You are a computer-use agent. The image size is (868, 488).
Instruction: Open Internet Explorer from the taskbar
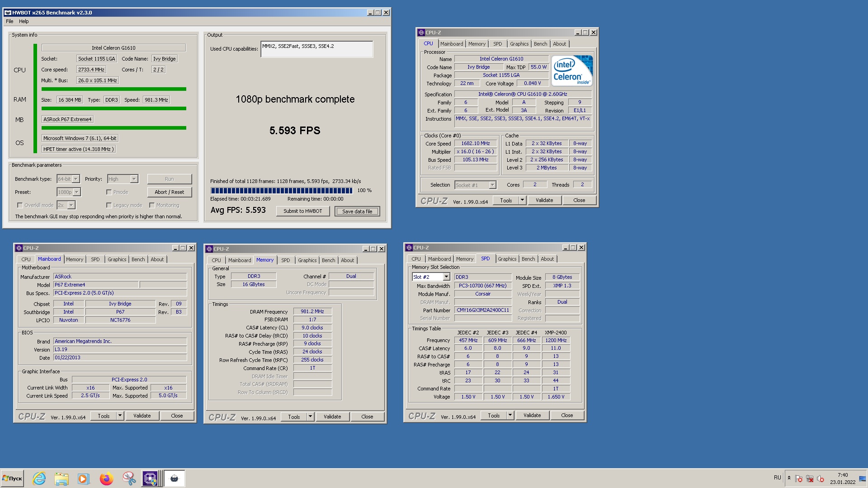coord(39,478)
